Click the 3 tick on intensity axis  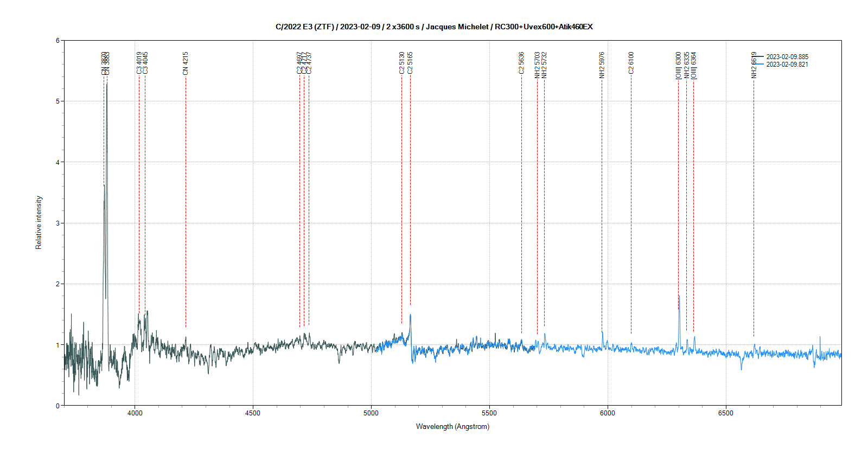(x=58, y=223)
